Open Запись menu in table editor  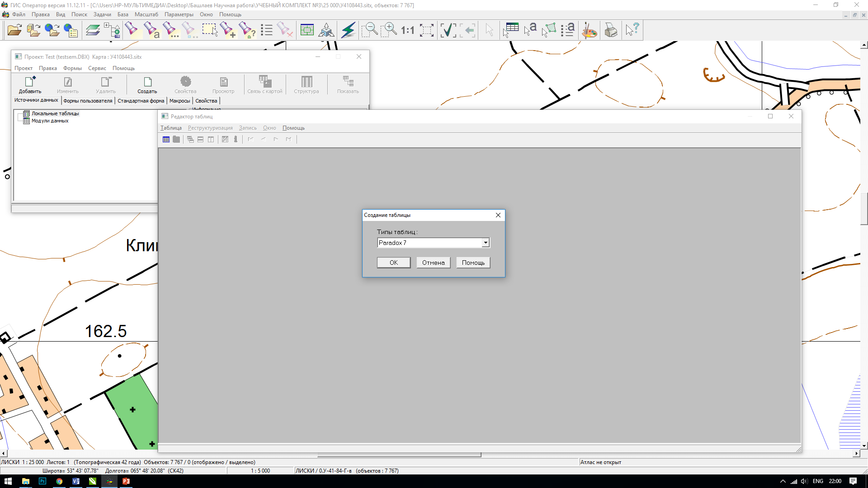click(247, 127)
